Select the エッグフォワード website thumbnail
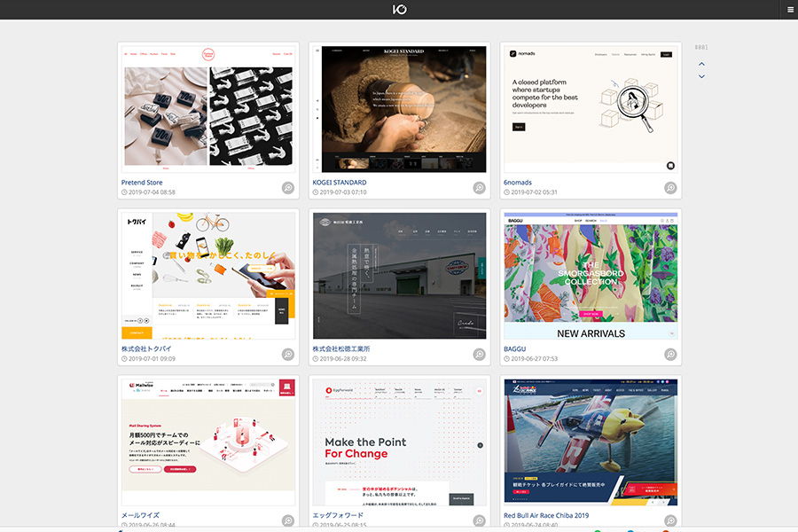Screen dimensions: 798x532 point(399,442)
